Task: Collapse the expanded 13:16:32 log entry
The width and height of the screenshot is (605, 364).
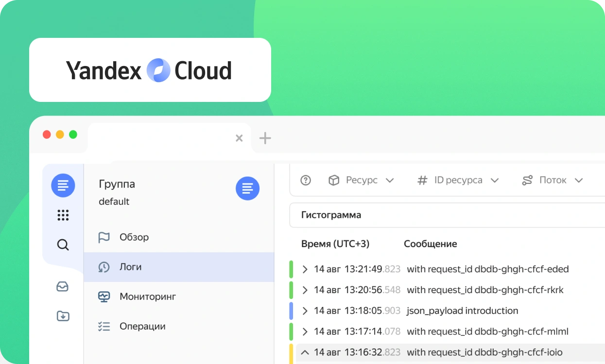Action: coord(305,352)
